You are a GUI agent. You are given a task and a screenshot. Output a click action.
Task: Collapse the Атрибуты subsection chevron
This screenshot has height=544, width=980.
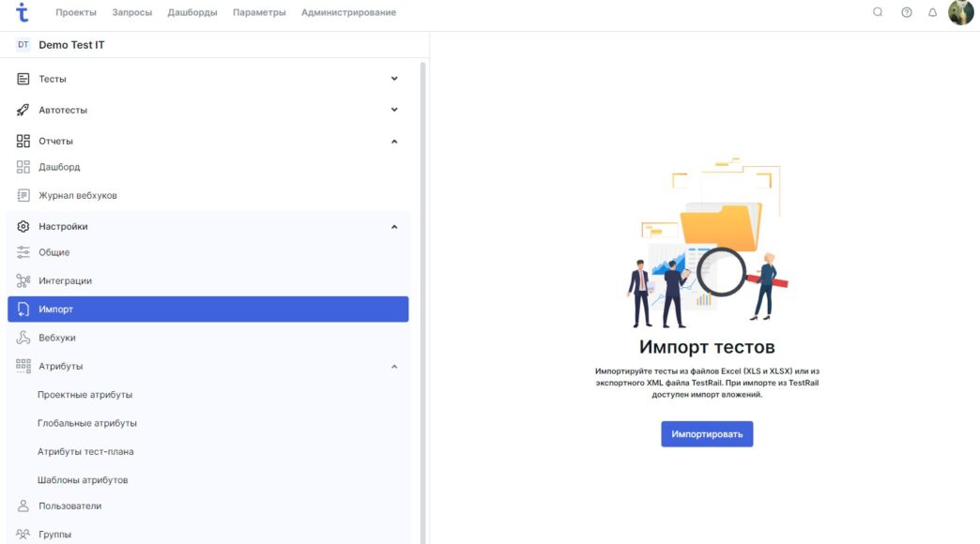(394, 367)
